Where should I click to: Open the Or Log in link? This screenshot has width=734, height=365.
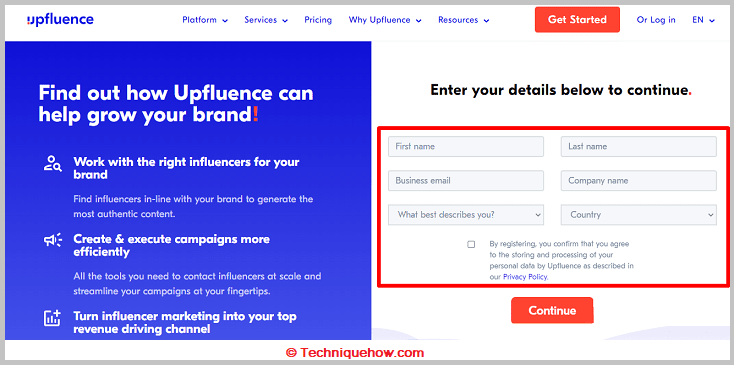click(656, 20)
